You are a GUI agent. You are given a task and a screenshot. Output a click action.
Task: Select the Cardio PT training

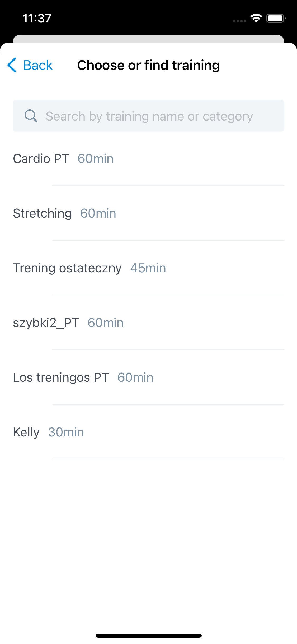41,159
